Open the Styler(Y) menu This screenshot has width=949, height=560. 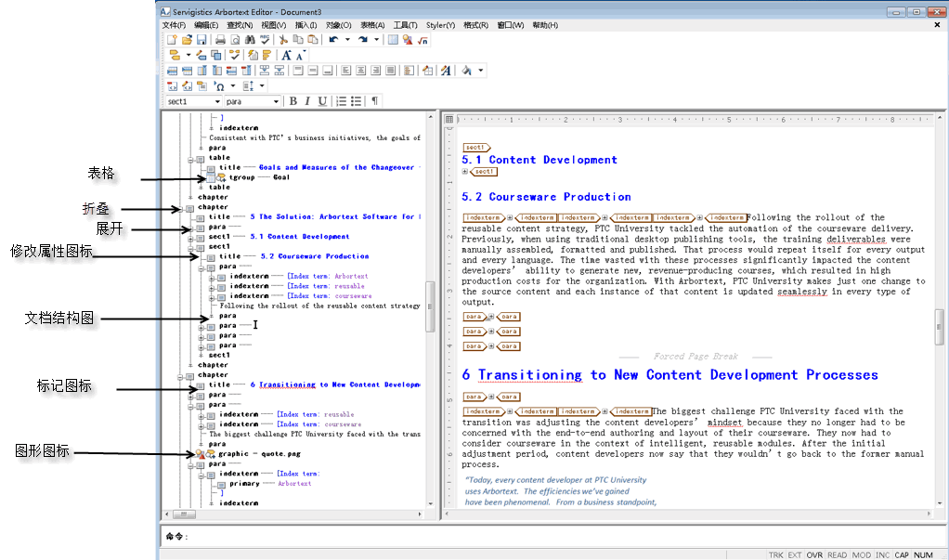(440, 25)
